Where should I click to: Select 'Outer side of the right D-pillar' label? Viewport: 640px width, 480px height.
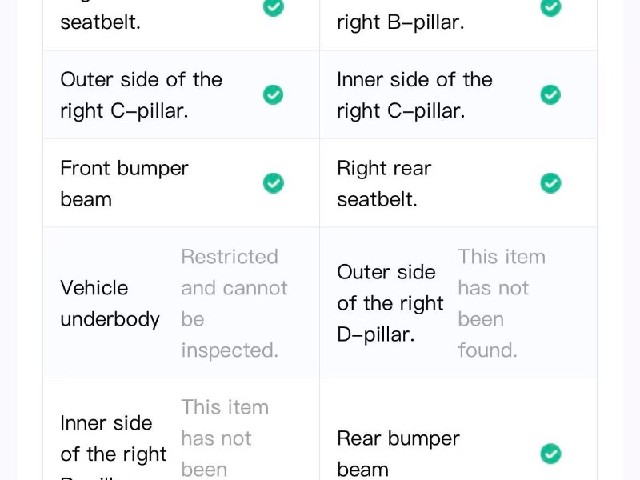click(x=390, y=303)
